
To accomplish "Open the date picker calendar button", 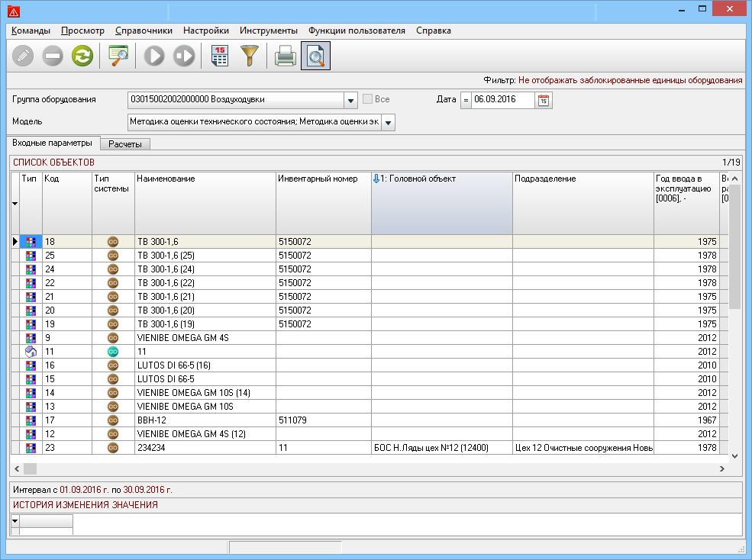I will [x=544, y=100].
